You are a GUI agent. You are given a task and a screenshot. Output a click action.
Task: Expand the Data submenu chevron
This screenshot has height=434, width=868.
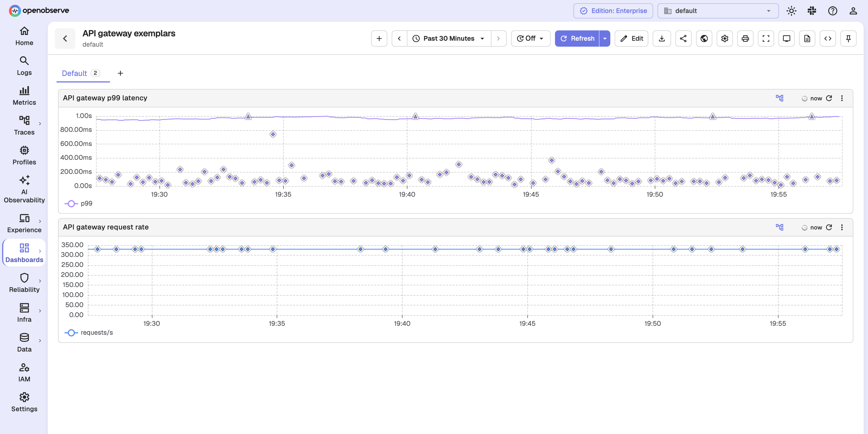[40, 341]
